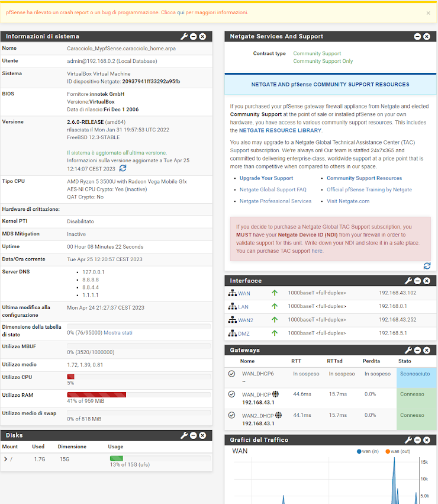Open the 'qui' crash report link
The width and height of the screenshot is (438, 504).
coord(181,12)
